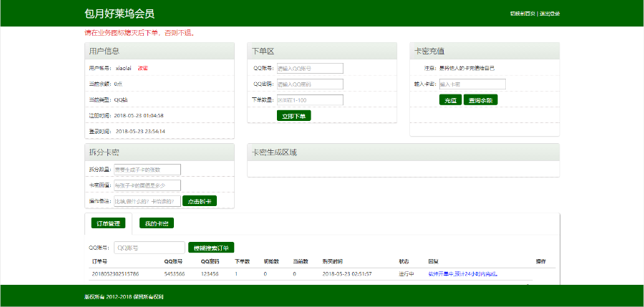Focus the QQ账号 order search field
644x307 pixels.
tap(150, 248)
